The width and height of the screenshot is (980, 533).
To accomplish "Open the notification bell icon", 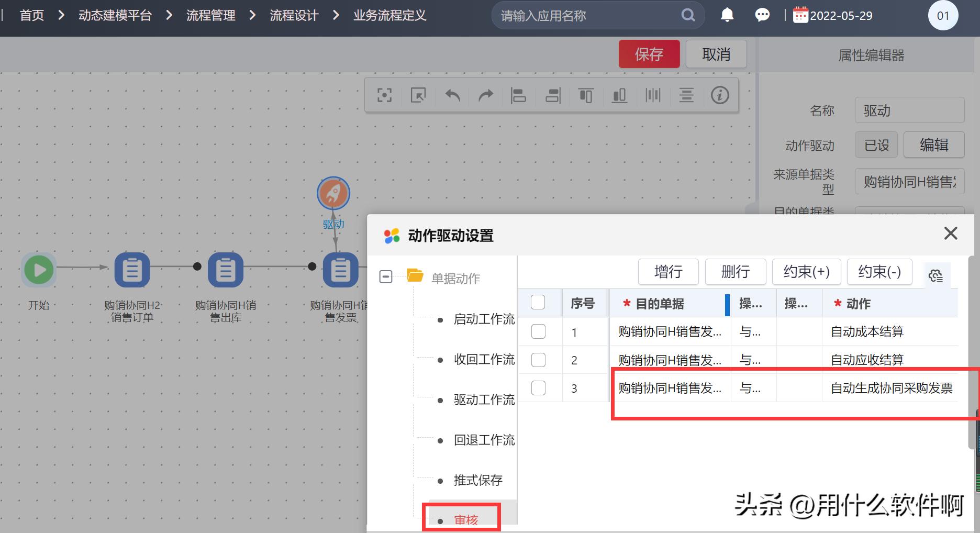I will pyautogui.click(x=727, y=15).
